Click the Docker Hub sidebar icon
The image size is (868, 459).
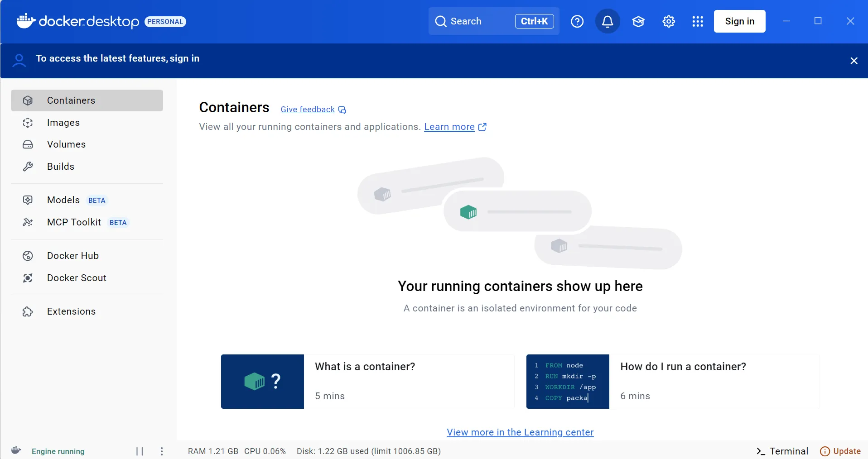[28, 256]
